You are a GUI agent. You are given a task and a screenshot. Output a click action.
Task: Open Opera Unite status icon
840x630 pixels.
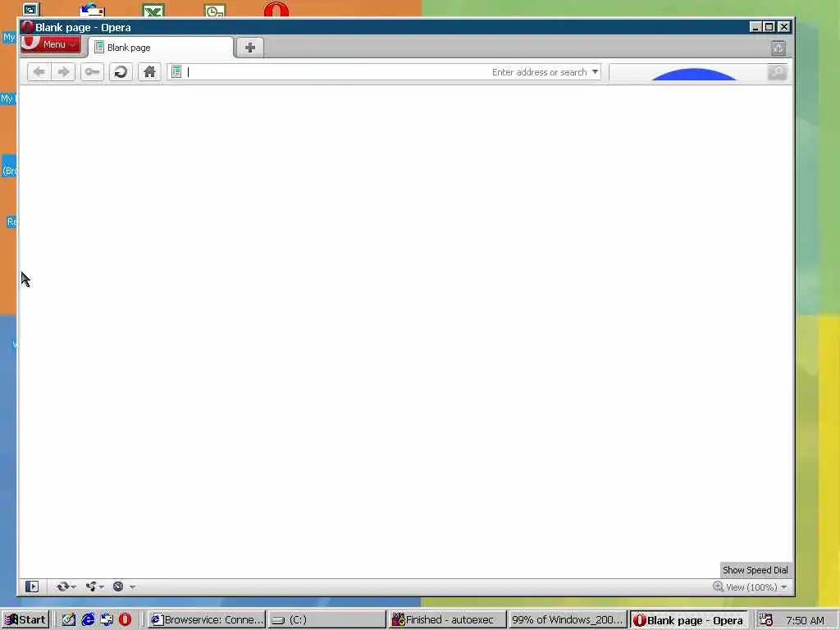[91, 587]
